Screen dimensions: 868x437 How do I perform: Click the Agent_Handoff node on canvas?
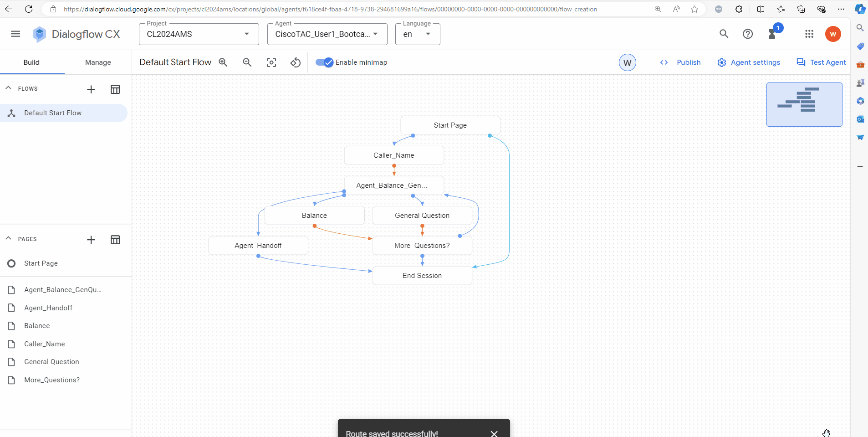[x=258, y=246]
